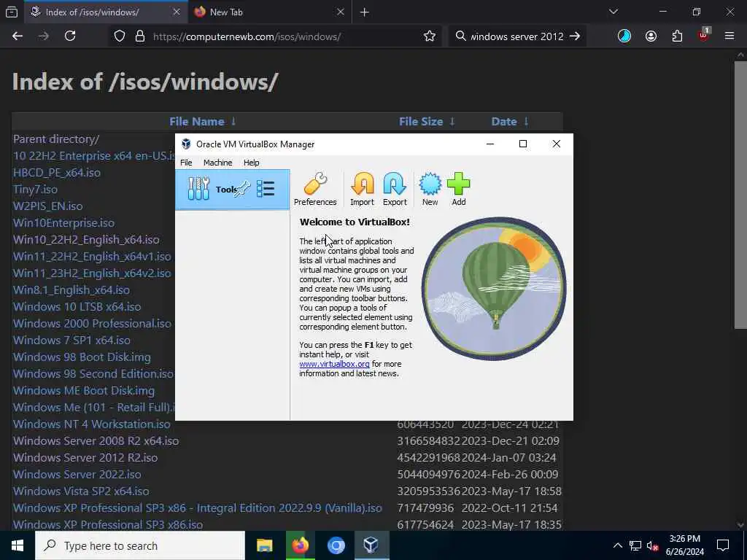Click Windows 2000 Professional.iso link
Screen dimensions: 747x560
[x=92, y=323]
